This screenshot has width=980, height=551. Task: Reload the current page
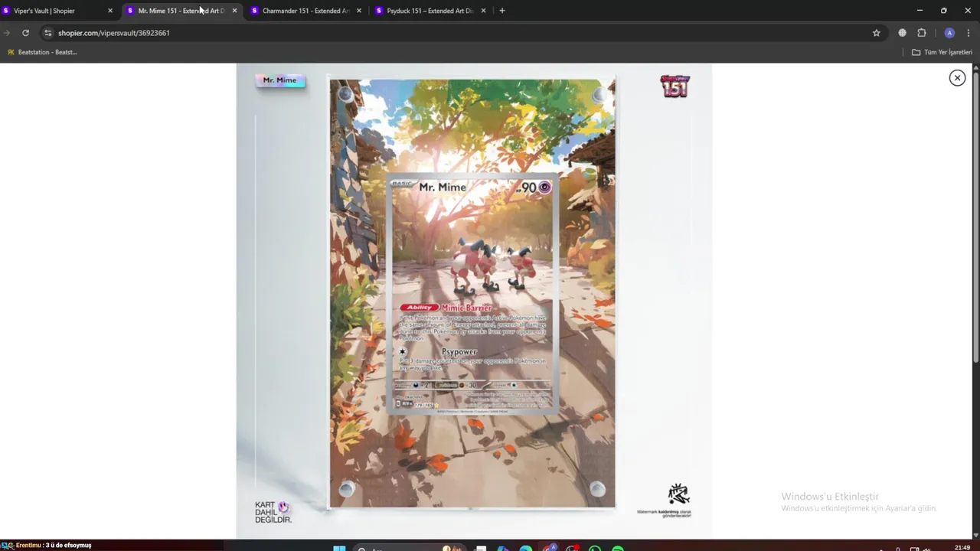coord(25,33)
